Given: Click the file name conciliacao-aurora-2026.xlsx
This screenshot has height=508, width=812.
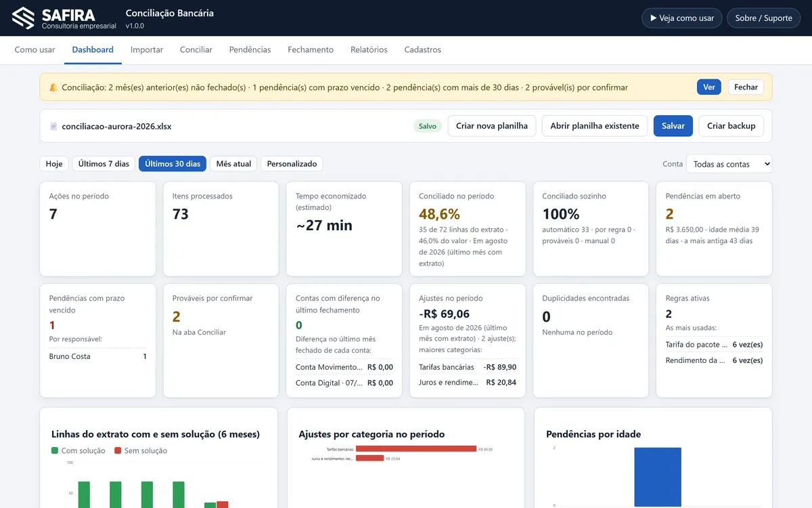Looking at the screenshot, I should [116, 126].
